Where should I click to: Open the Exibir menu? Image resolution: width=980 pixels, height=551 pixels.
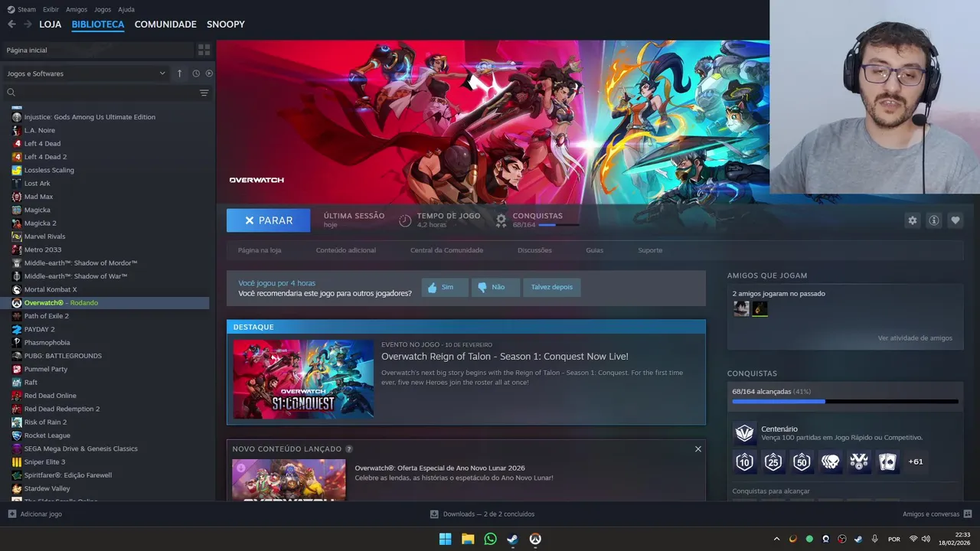pos(51,9)
